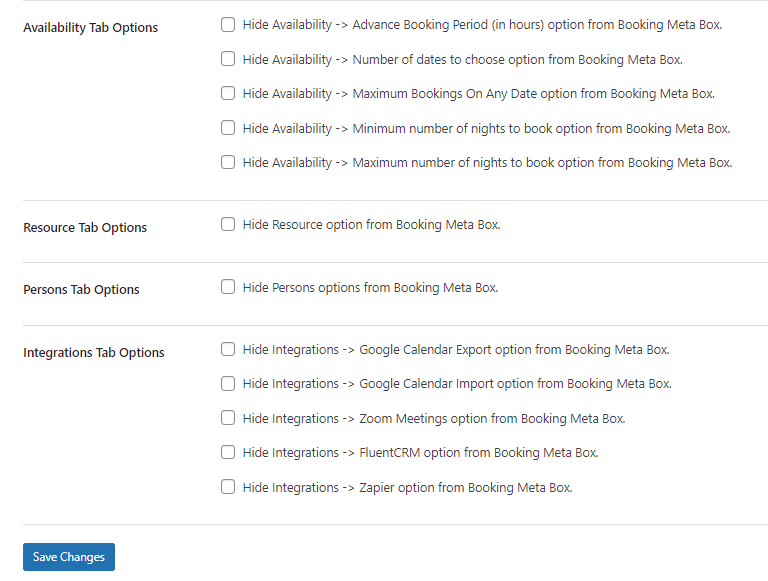Image resolution: width=768 pixels, height=581 pixels.
Task: Click Maximum Bookings On Any Date label
Action: point(479,94)
